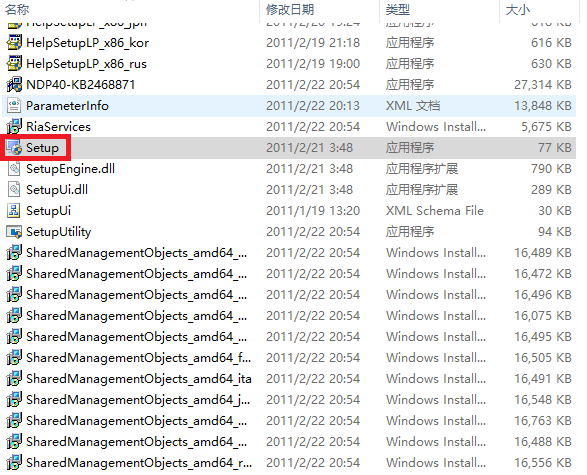This screenshot has height=475, width=587.
Task: Click icon of the 16,488 KB SharedManagementObjects file
Action: click(14, 442)
